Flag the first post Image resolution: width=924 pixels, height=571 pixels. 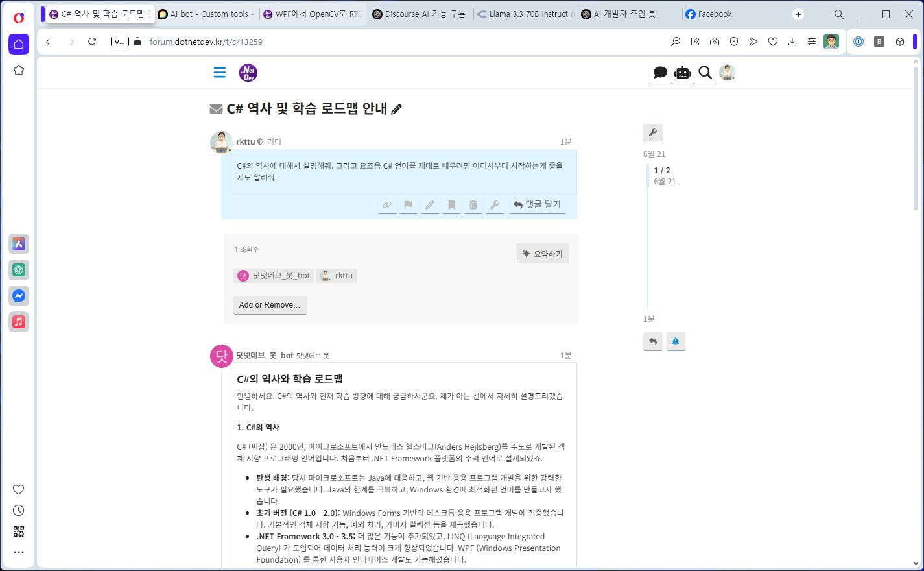point(409,205)
